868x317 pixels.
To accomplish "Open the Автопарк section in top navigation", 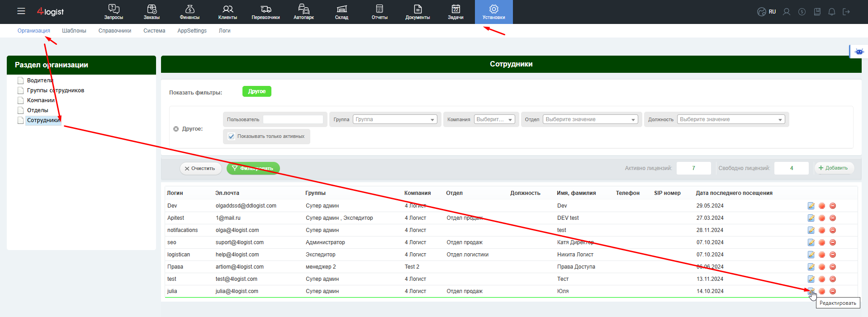I will 304,12.
